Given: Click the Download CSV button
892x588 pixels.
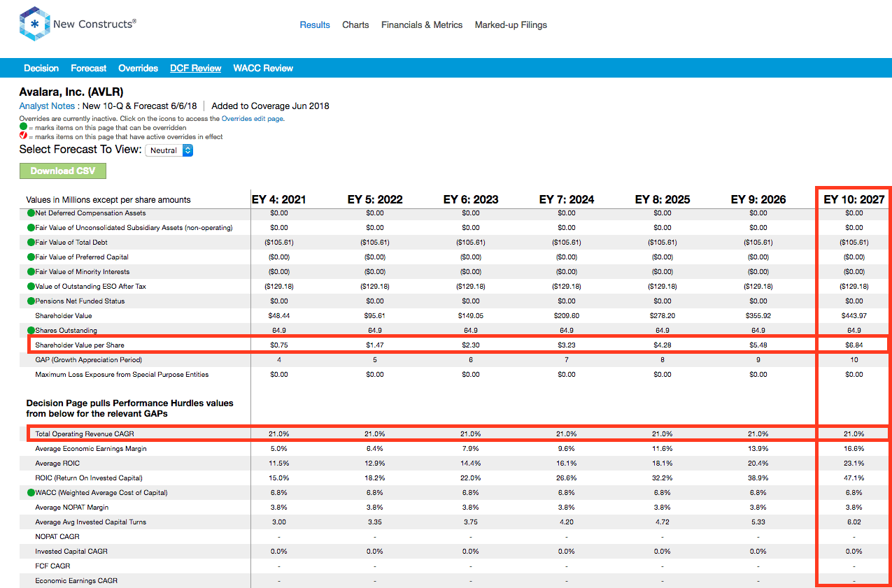Looking at the screenshot, I should (63, 171).
